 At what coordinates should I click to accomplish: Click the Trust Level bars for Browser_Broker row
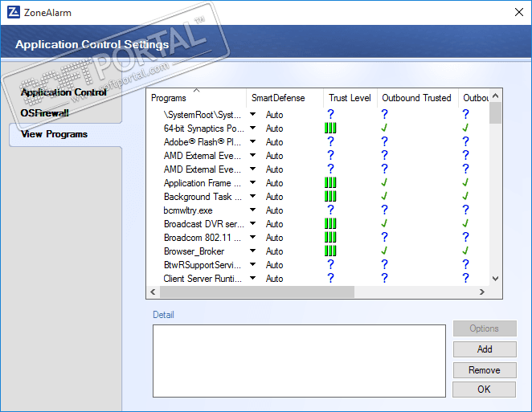click(x=330, y=251)
